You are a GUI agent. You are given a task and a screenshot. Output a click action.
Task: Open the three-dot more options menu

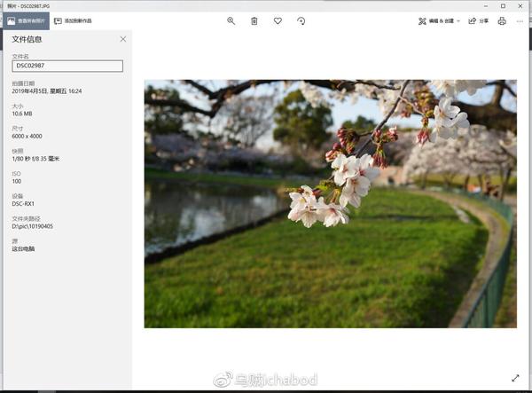(x=520, y=21)
